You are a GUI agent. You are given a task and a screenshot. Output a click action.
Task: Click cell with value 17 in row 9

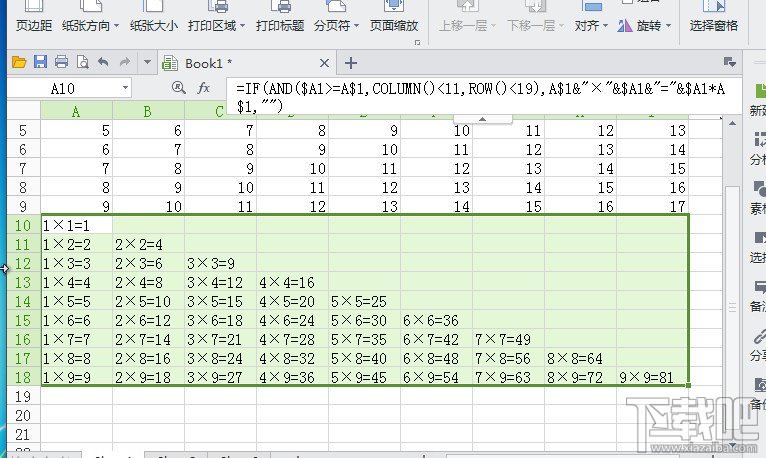tap(652, 207)
